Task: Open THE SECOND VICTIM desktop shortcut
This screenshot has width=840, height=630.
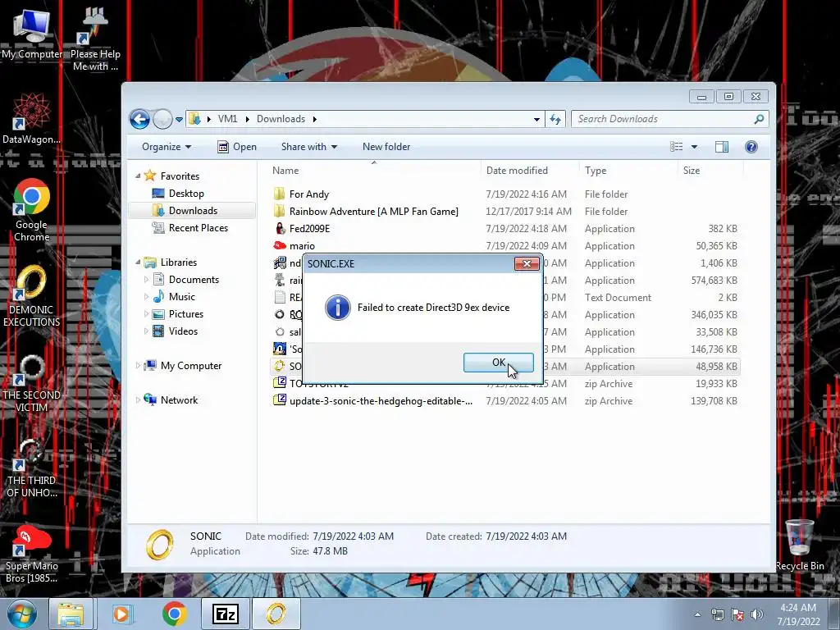Action: 31,382
